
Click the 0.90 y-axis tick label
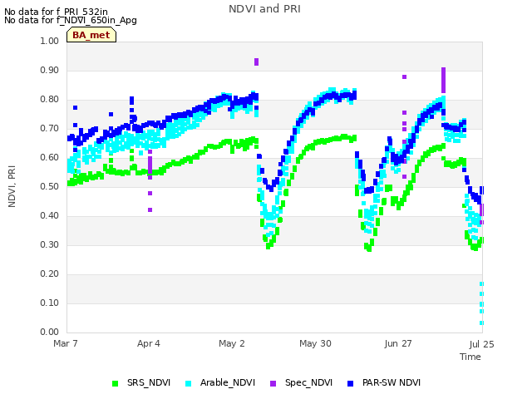50,70
